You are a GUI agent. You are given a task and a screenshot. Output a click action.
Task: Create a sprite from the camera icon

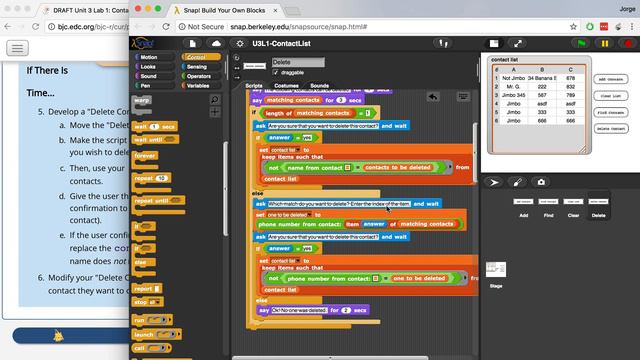[541, 182]
